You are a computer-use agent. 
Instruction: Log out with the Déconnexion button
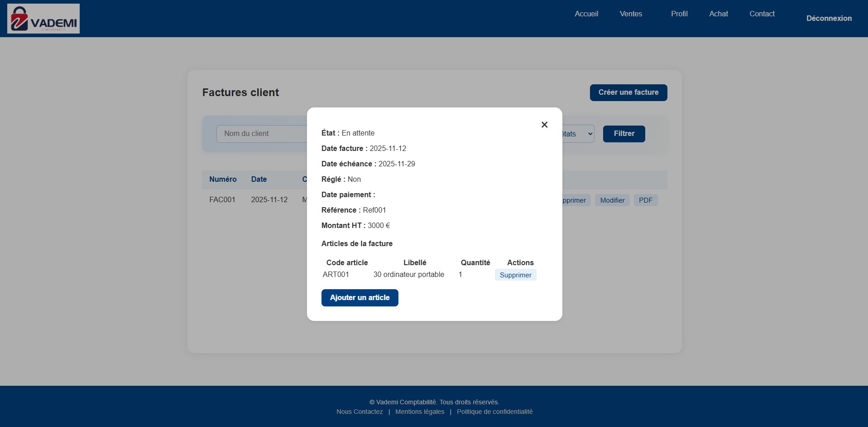(829, 18)
